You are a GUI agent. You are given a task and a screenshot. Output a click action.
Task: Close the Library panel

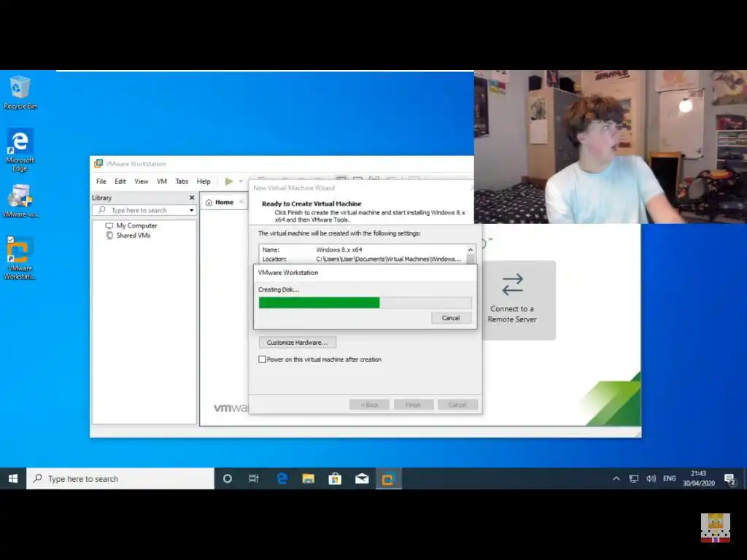[192, 198]
